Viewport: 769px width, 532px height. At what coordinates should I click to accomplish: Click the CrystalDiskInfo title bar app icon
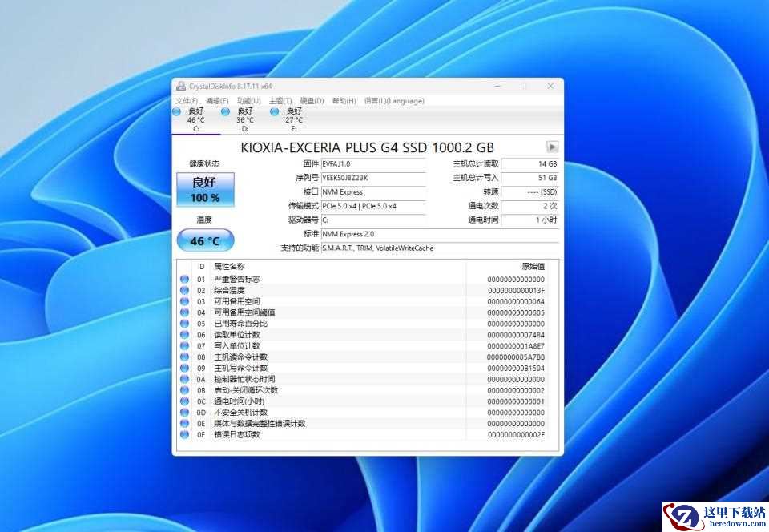click(x=181, y=86)
